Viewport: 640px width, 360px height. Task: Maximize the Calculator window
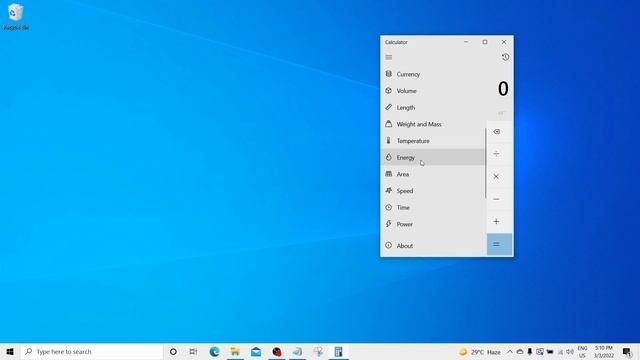point(485,42)
